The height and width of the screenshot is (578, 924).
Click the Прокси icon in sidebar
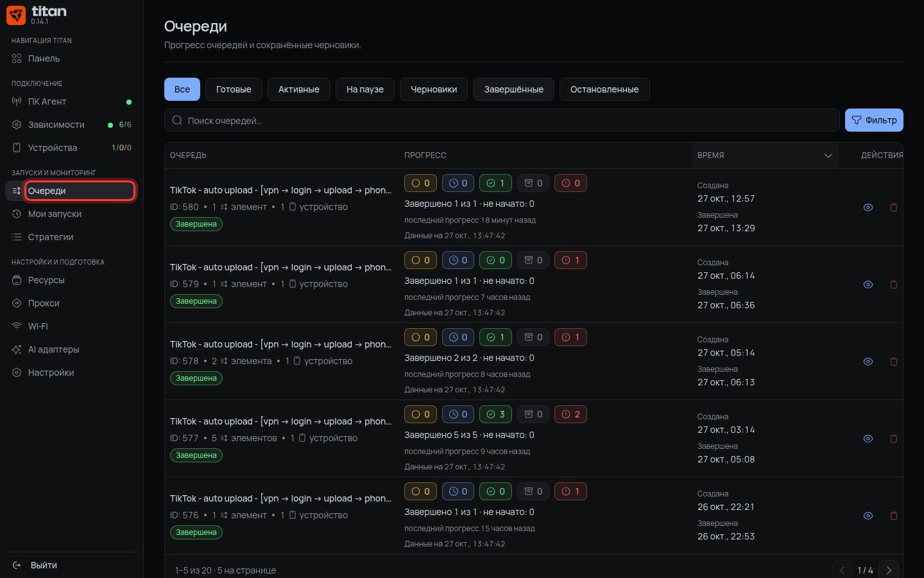(x=17, y=303)
